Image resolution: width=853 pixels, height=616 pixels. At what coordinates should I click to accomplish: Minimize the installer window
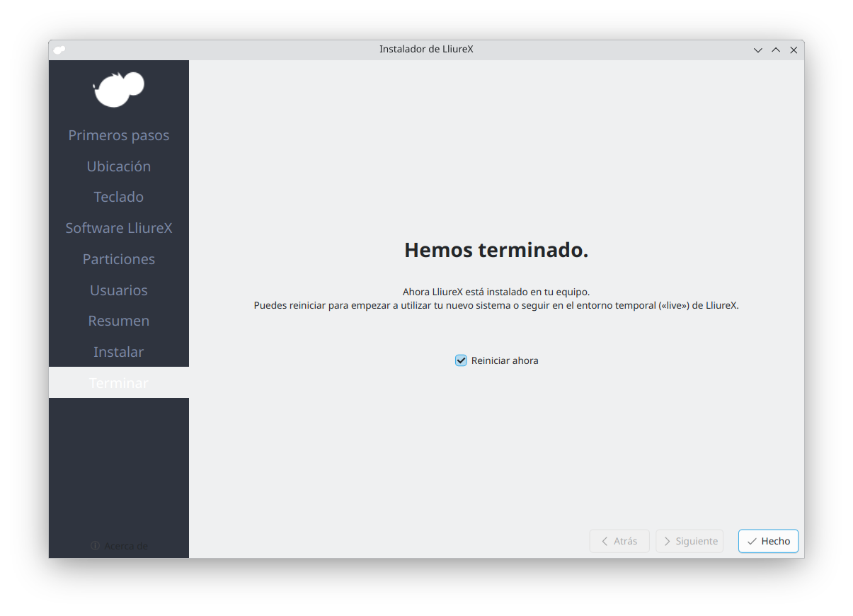757,50
